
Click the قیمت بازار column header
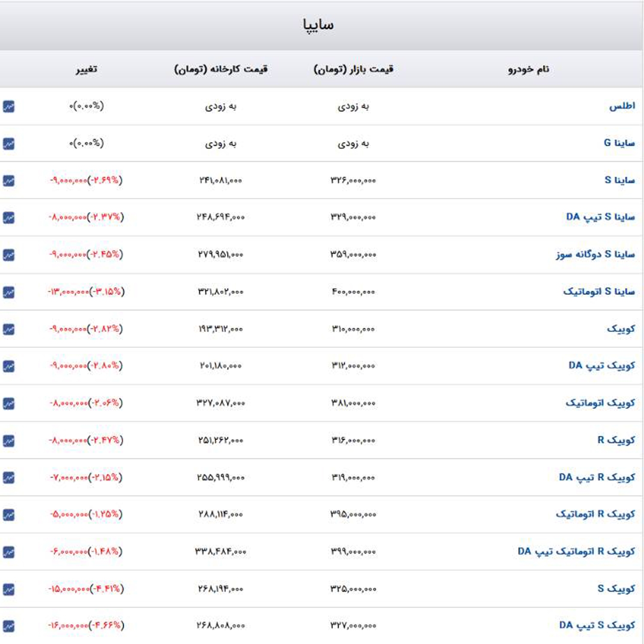click(x=353, y=69)
